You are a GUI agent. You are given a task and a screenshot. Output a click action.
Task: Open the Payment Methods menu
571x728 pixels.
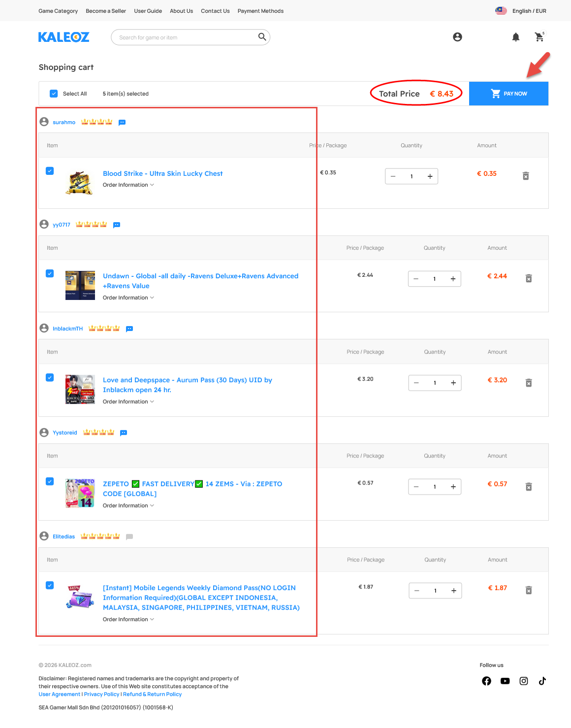pos(260,10)
